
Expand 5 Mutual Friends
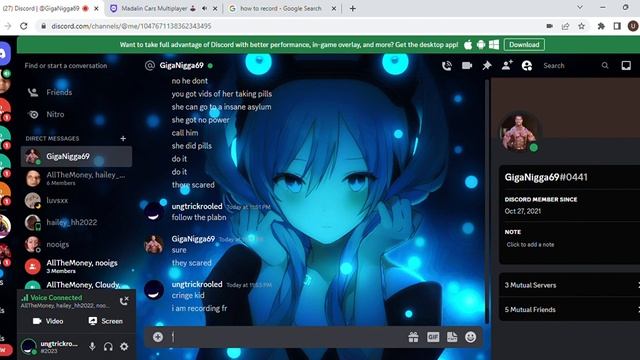570,309
